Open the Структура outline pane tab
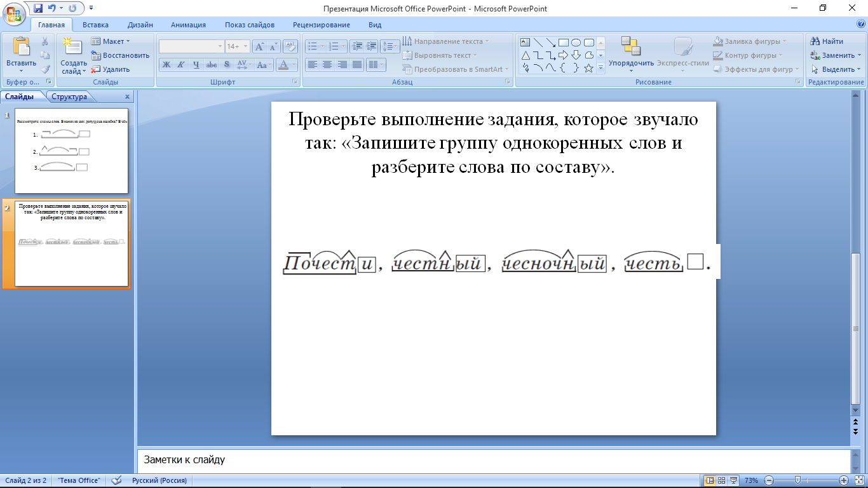Viewport: 868px width, 488px height. point(69,97)
